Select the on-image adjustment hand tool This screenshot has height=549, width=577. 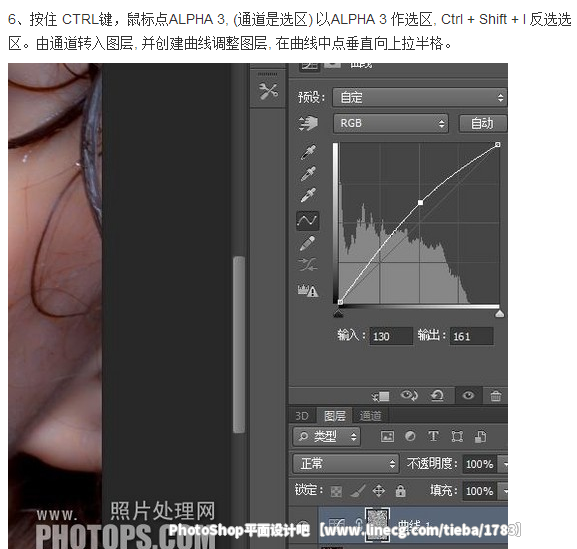(x=308, y=123)
